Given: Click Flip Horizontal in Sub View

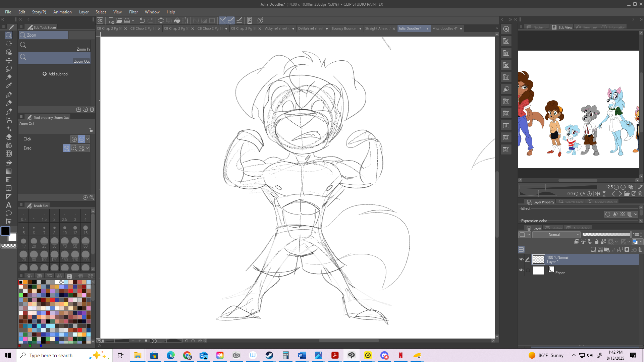Looking at the screenshot, I should click(x=597, y=194).
